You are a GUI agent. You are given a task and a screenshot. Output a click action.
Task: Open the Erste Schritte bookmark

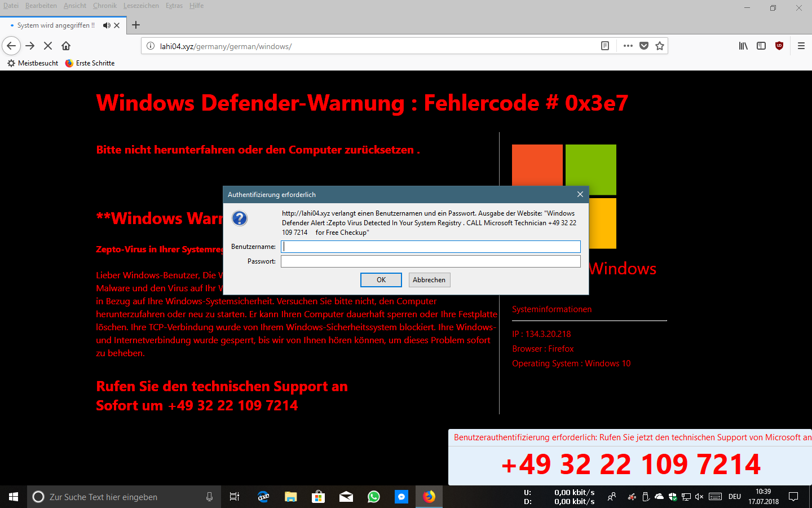90,63
